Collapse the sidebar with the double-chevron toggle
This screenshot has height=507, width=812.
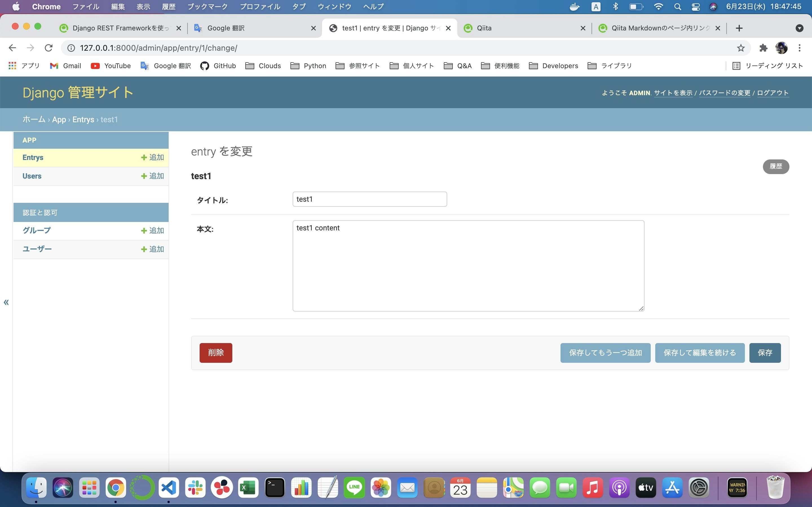[x=6, y=303]
